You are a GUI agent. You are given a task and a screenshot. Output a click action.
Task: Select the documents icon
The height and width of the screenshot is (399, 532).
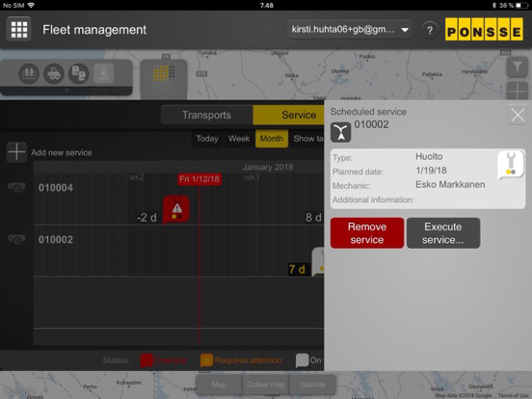[x=79, y=73]
